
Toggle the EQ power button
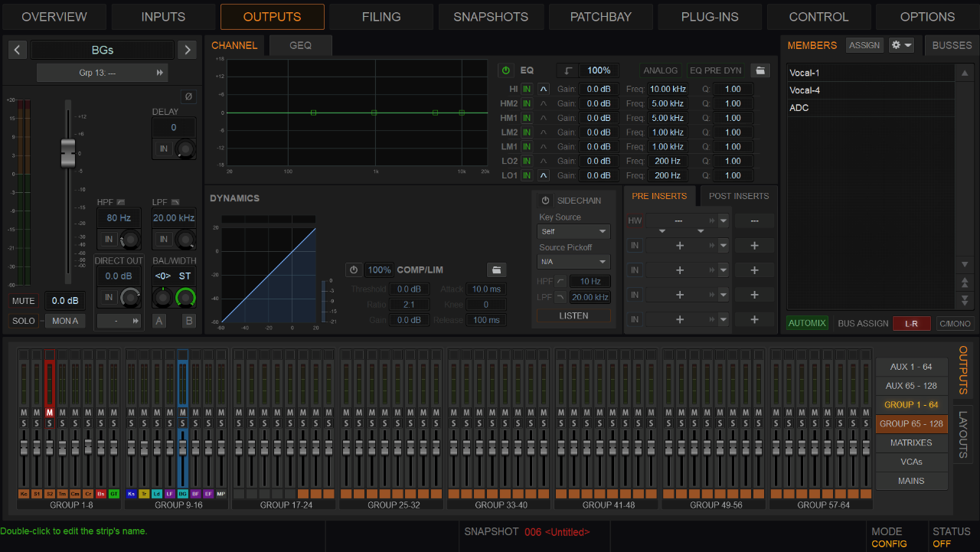point(505,70)
